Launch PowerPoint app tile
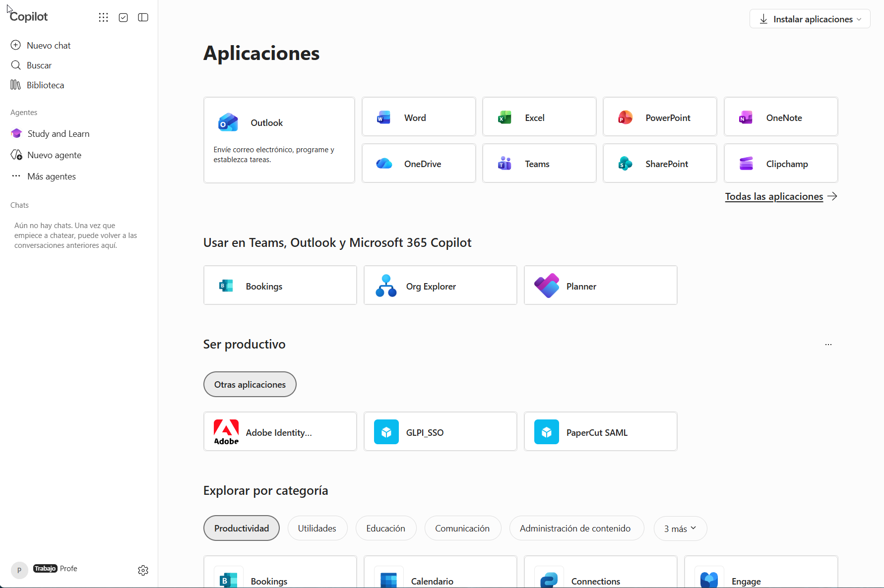Screen dimensions: 884x588 tap(660, 117)
